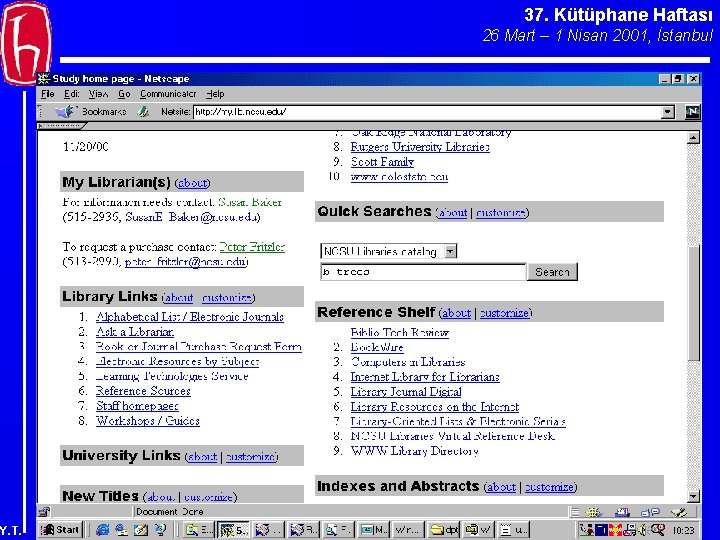Click 'Computers in Libraries' list entry
Image resolution: width=720 pixels, height=540 pixels.
[408, 362]
